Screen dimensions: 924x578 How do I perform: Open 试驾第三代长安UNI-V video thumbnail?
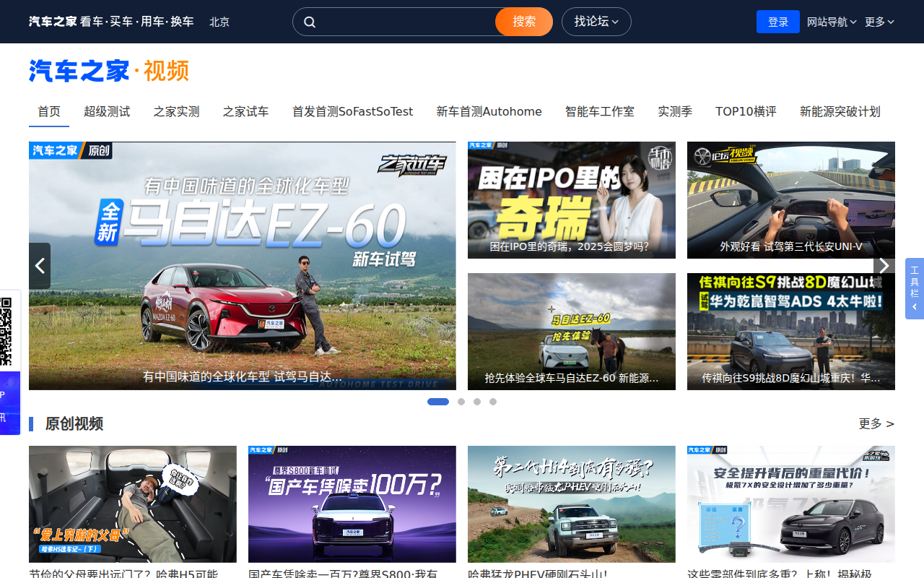point(791,200)
